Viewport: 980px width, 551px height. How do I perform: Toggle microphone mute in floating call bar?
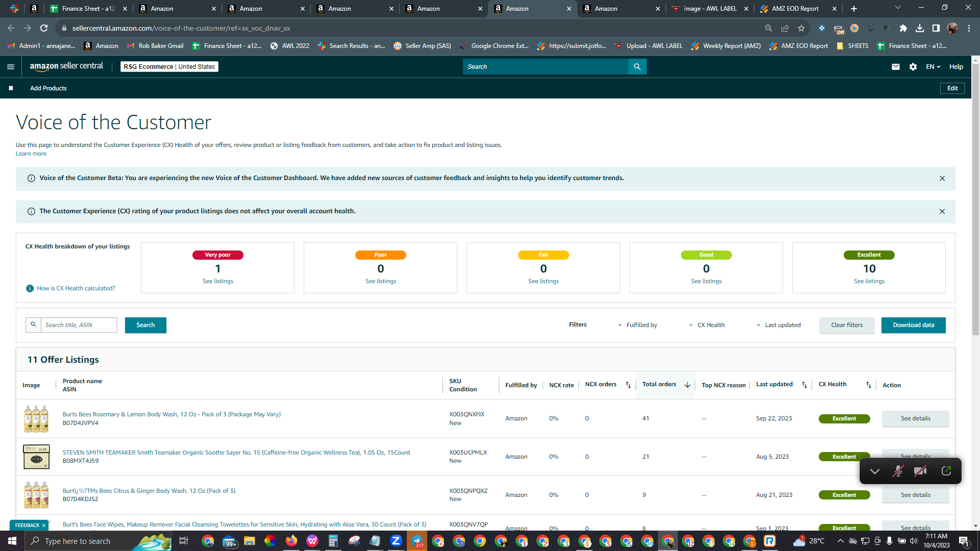coord(898,471)
